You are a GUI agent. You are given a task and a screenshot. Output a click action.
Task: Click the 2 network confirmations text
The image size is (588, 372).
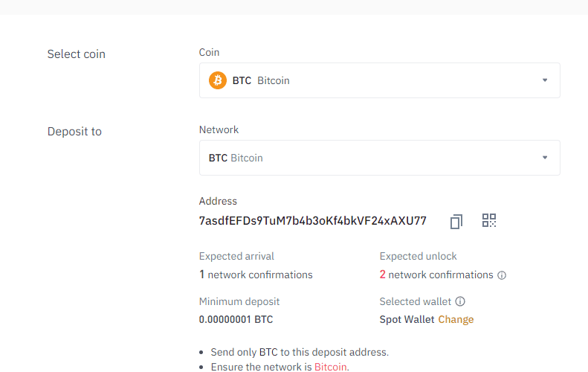(x=436, y=275)
